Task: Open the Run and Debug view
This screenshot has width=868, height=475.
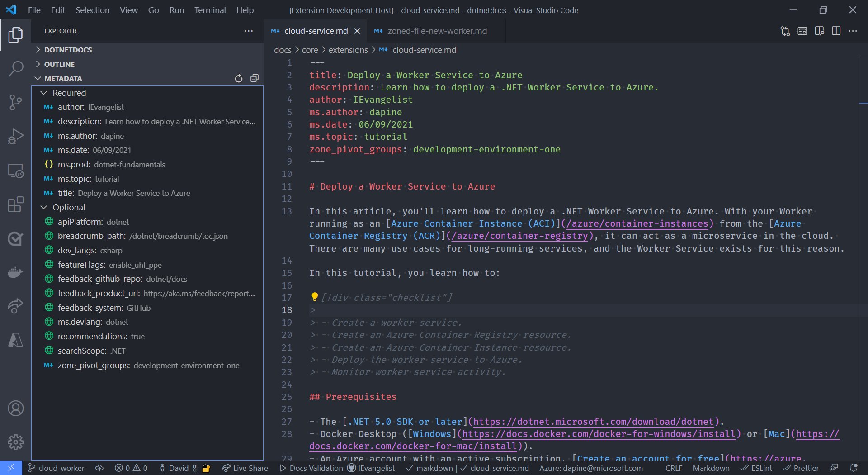Action: coord(15,137)
